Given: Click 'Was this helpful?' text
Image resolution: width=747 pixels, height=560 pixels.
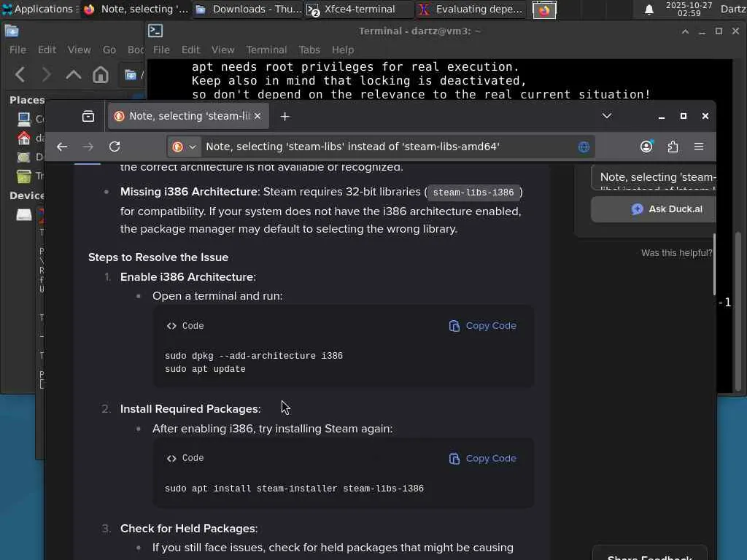Looking at the screenshot, I should (x=676, y=253).
